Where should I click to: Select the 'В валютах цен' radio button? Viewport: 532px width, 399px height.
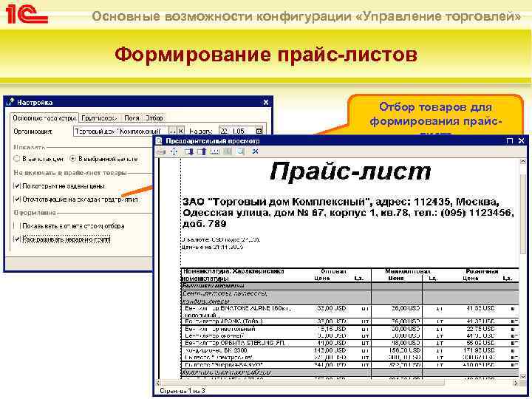[x=16, y=159]
